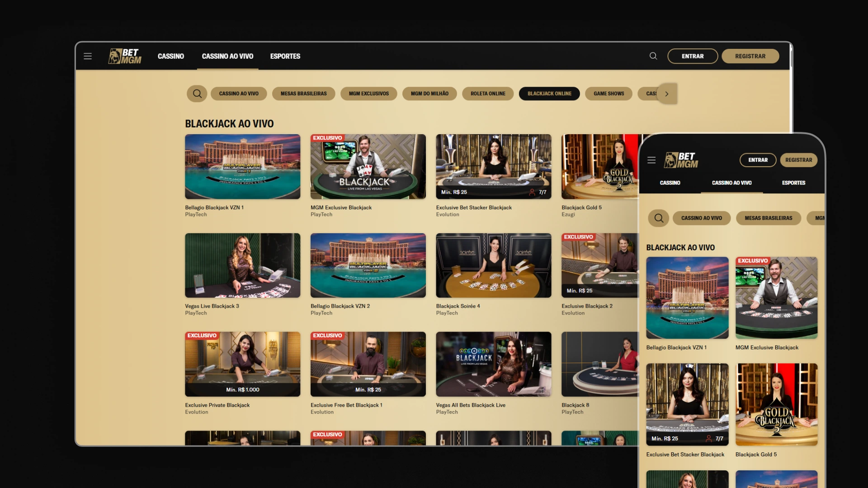Click 'Bellagio Blackjack VZN 1' title in mobile view

(676, 347)
